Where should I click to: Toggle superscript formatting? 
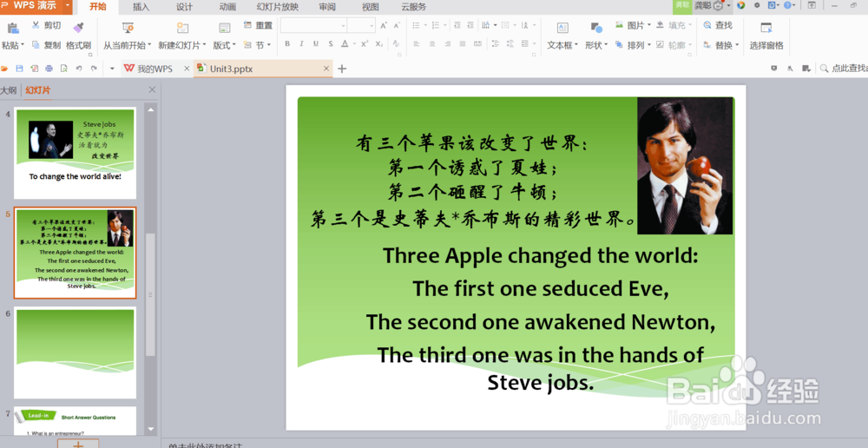365,43
